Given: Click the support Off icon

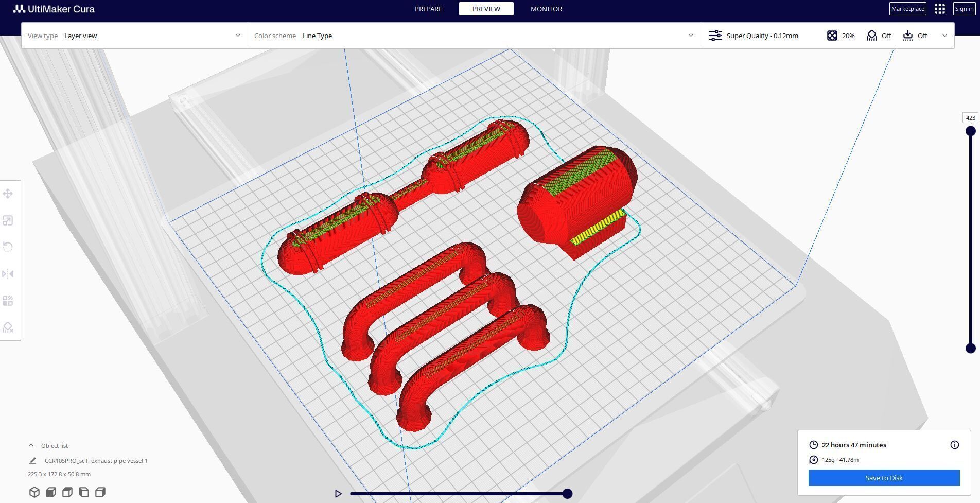Looking at the screenshot, I should tap(872, 36).
